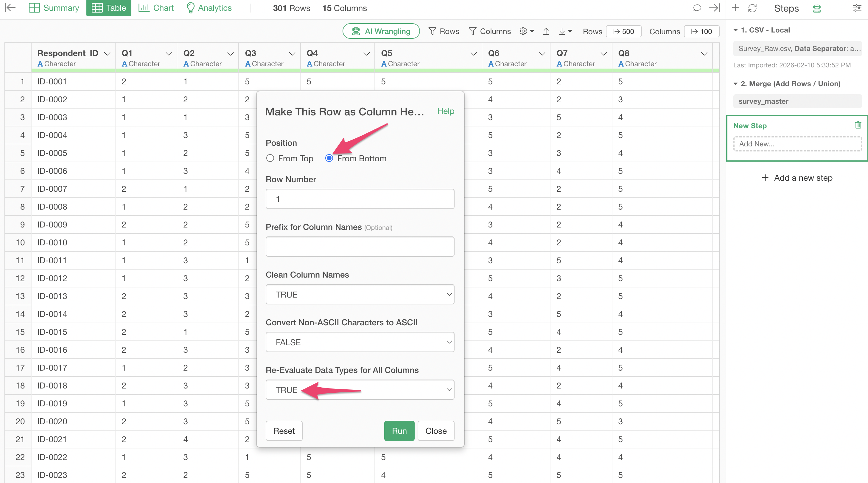Open the steps settings sliders icon

tap(857, 8)
